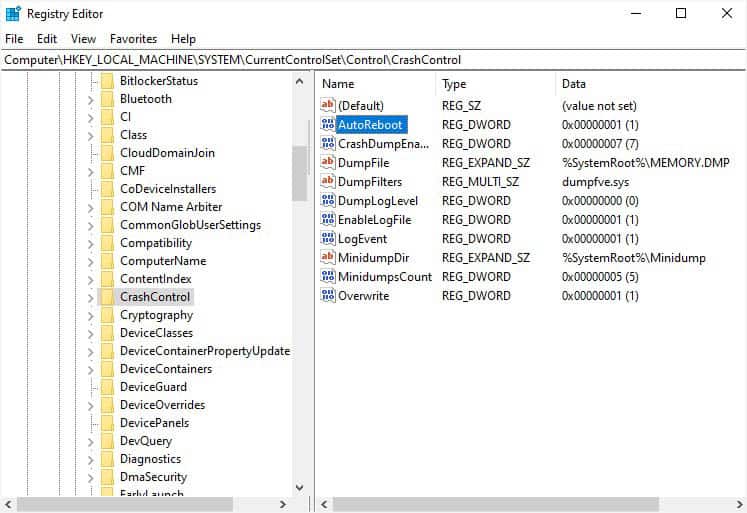Click the dumpfve.sys data cell
The height and width of the screenshot is (513, 747).
(596, 182)
